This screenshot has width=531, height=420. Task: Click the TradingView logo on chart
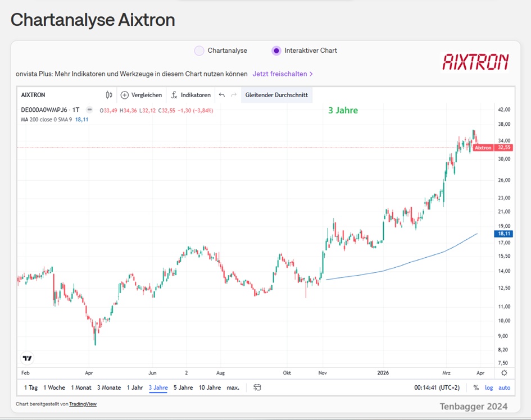tap(27, 358)
